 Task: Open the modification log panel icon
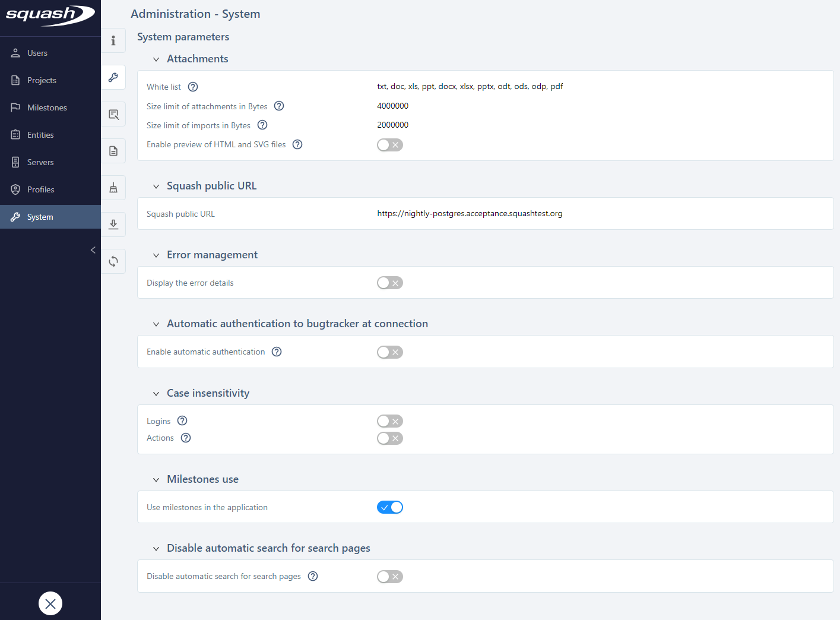click(x=113, y=114)
